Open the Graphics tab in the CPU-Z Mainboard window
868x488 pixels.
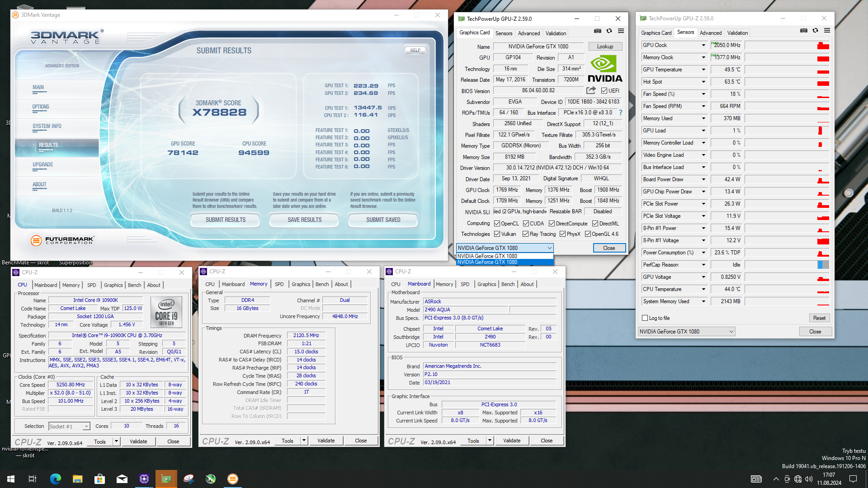486,284
